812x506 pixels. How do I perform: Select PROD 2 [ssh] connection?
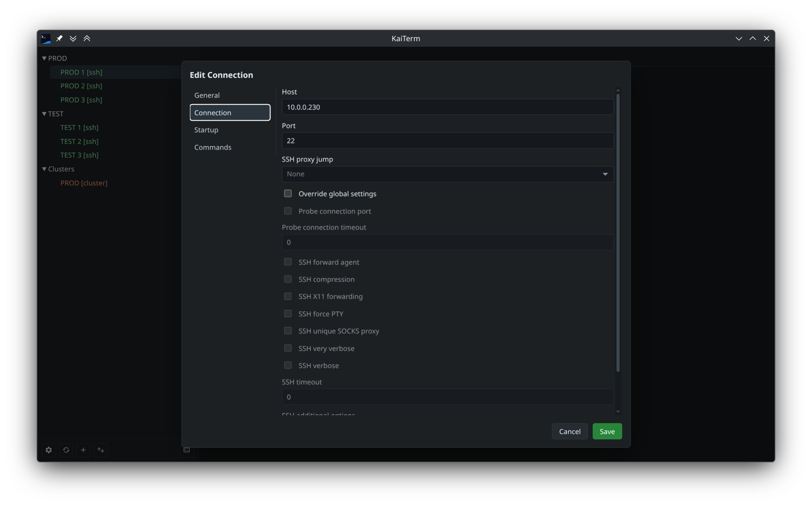pos(81,86)
